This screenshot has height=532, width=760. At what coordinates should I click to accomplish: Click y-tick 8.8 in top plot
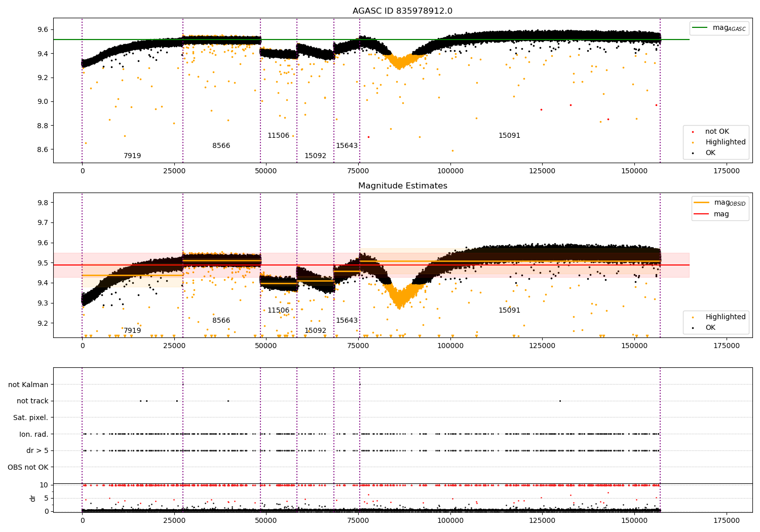click(x=42, y=126)
